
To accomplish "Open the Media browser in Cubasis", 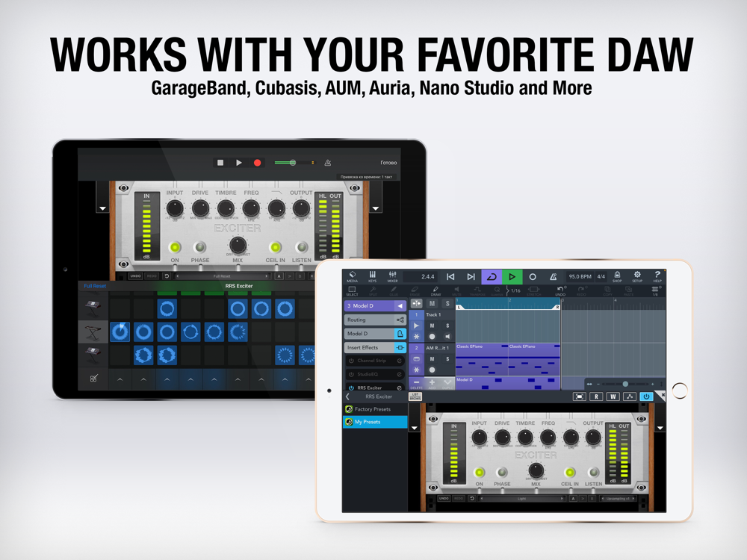I will click(x=352, y=276).
